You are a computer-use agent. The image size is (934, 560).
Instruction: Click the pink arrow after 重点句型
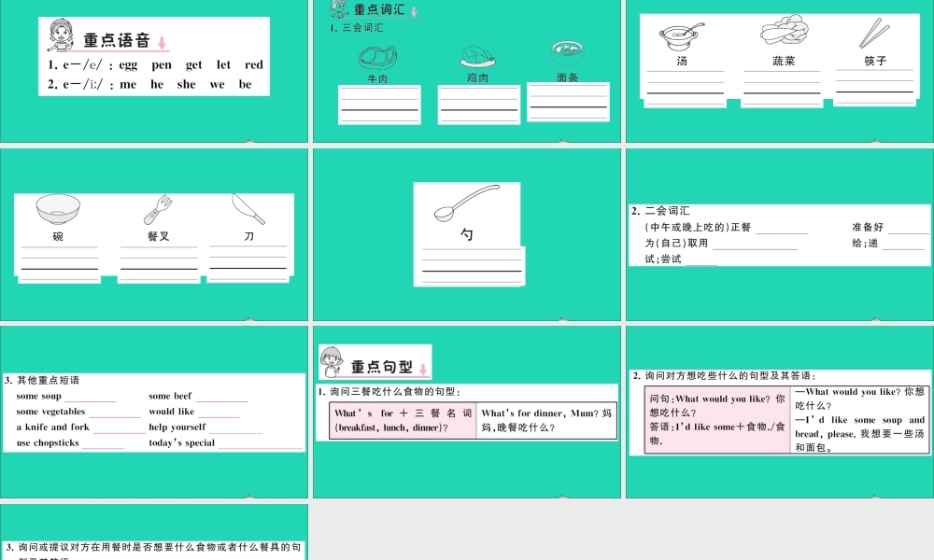coord(423,370)
